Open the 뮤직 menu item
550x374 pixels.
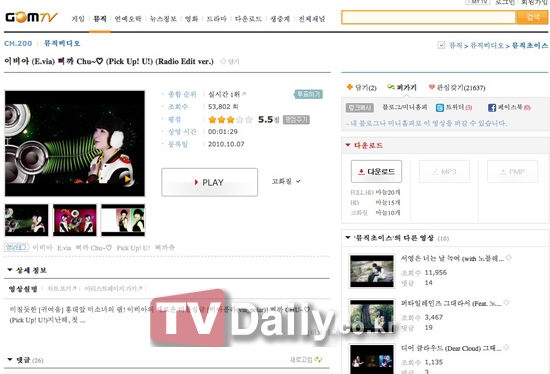[x=100, y=19]
